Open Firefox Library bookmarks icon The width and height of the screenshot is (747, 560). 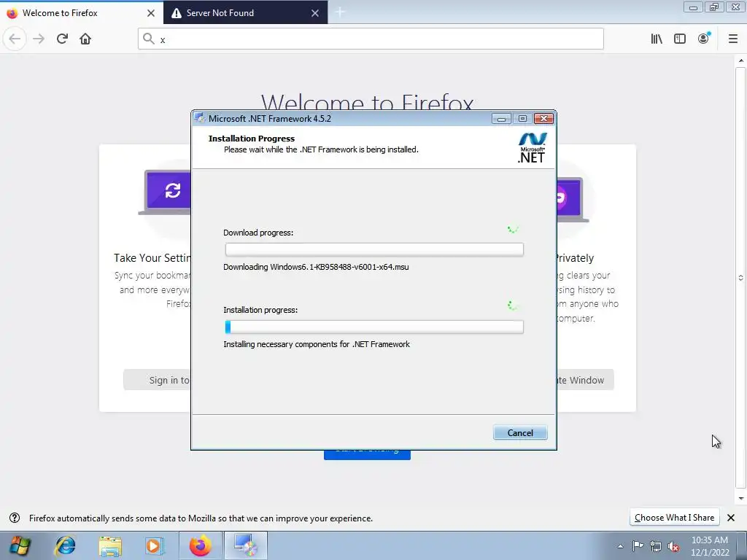pos(657,39)
